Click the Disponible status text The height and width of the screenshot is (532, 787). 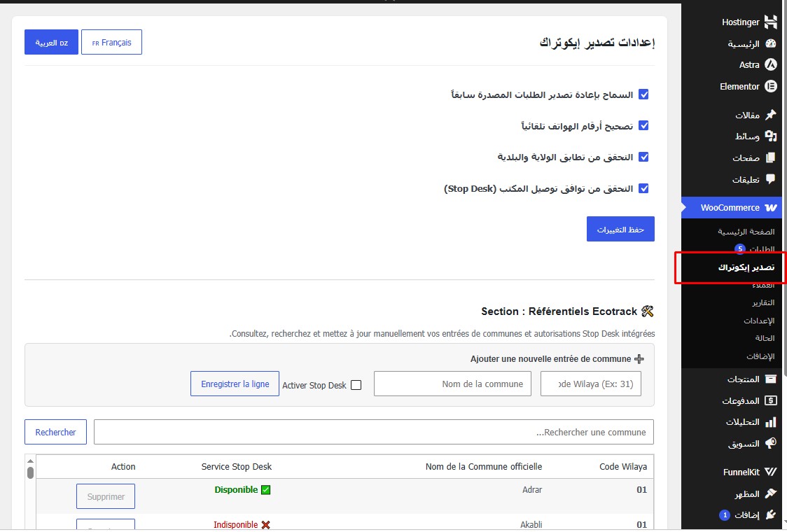coord(236,490)
